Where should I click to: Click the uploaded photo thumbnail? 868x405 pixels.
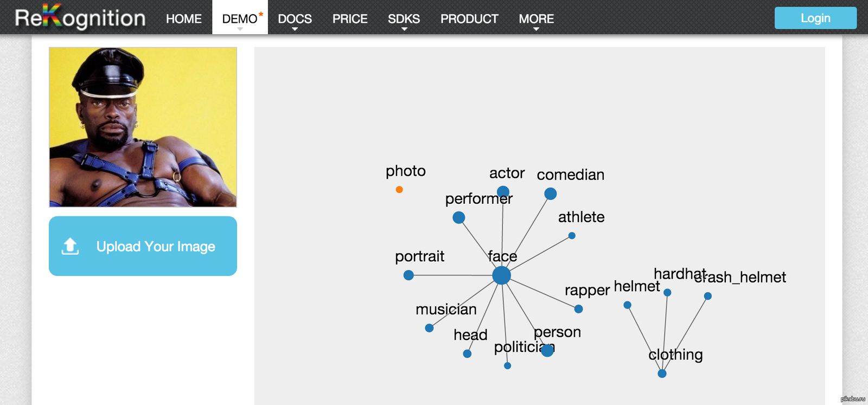click(143, 127)
